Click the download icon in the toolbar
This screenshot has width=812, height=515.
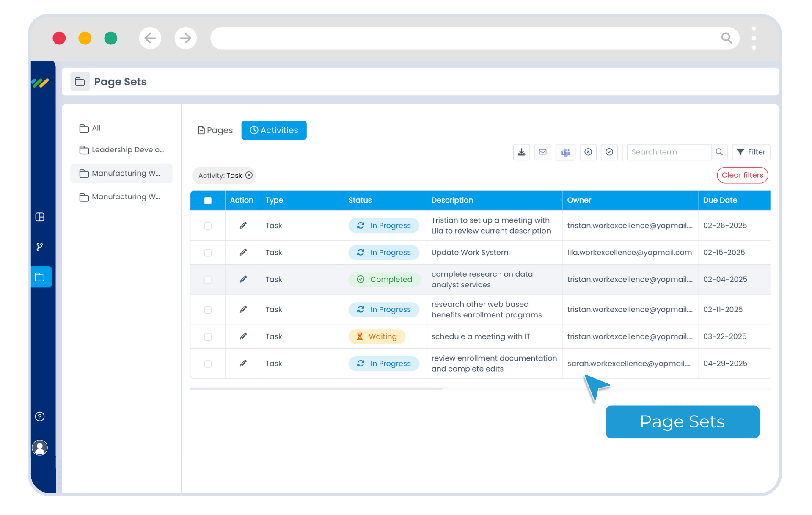click(521, 152)
